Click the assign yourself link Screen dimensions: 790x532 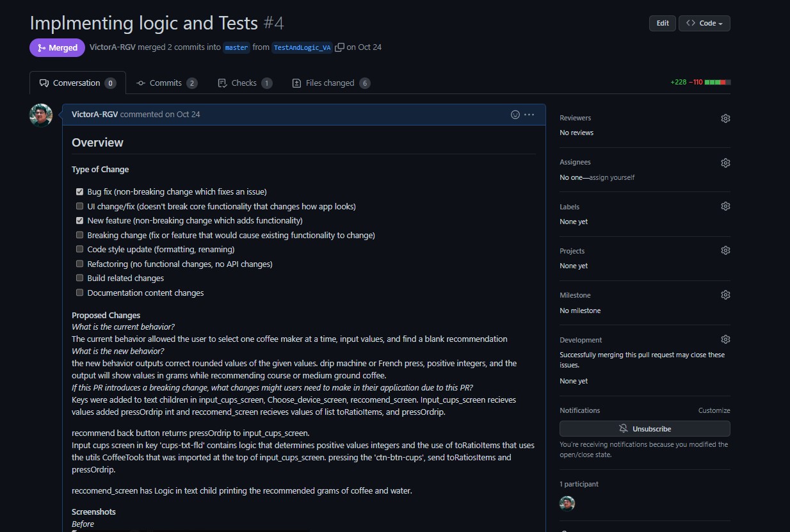click(612, 177)
